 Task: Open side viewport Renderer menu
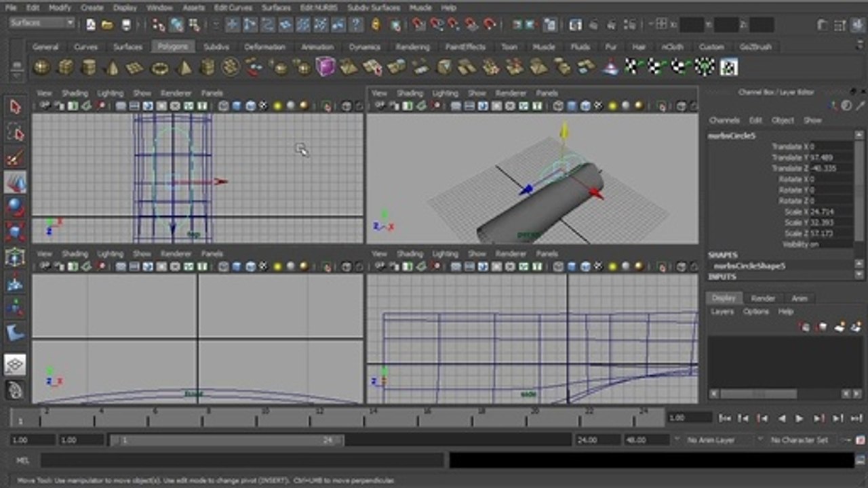511,253
